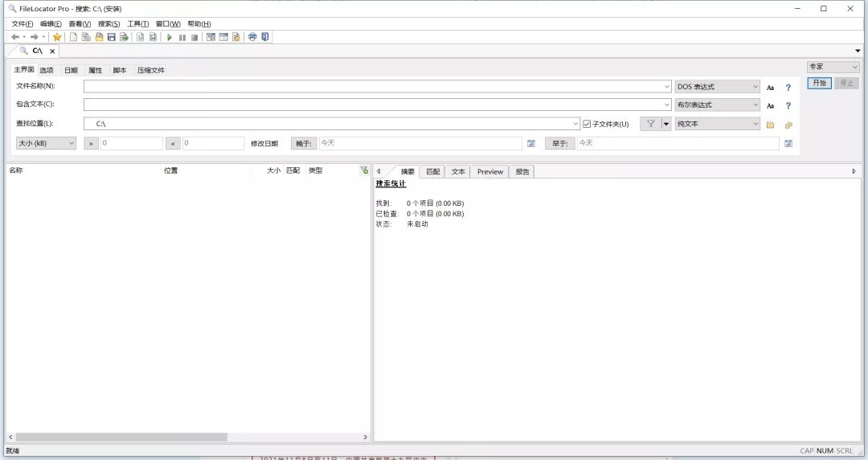Click the favorites star icon in toolbar
Screen dimensions: 868x460
pyautogui.click(x=57, y=37)
